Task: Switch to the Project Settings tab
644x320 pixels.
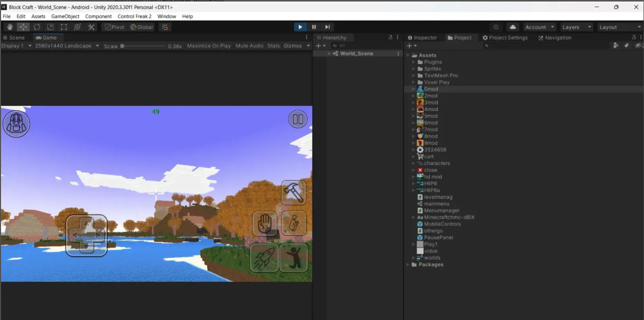Action: [505, 38]
